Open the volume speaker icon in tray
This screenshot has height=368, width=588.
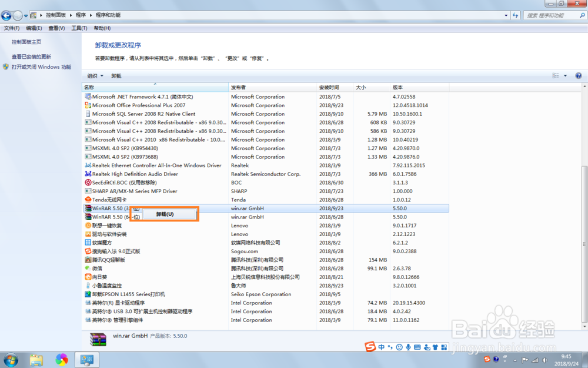coord(544,360)
